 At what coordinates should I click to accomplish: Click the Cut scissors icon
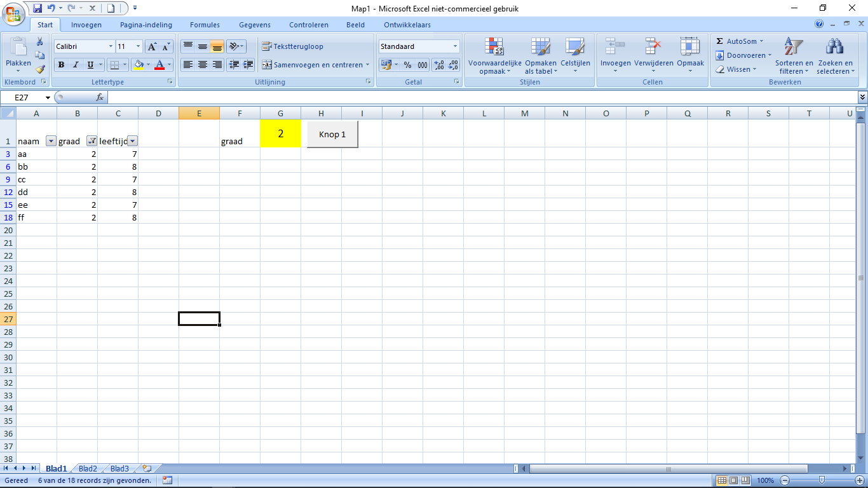pos(40,41)
